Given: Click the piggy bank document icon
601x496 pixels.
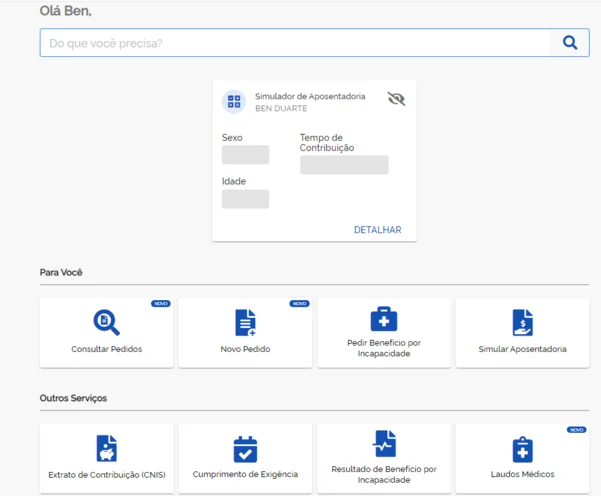Looking at the screenshot, I should [107, 448].
